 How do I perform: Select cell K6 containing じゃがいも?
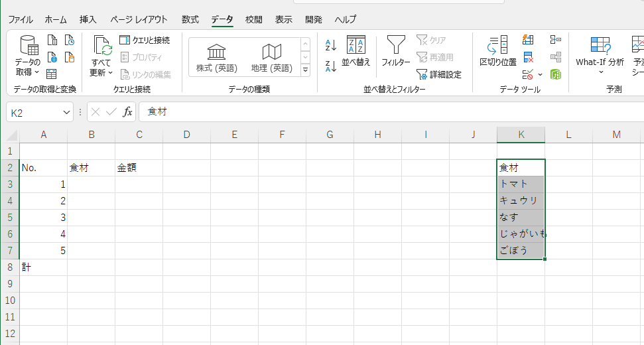point(521,234)
